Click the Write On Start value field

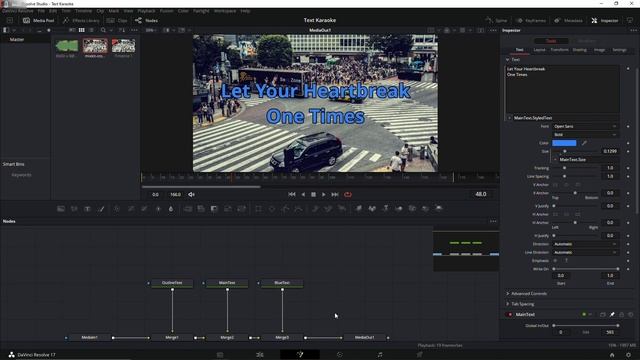(561, 276)
